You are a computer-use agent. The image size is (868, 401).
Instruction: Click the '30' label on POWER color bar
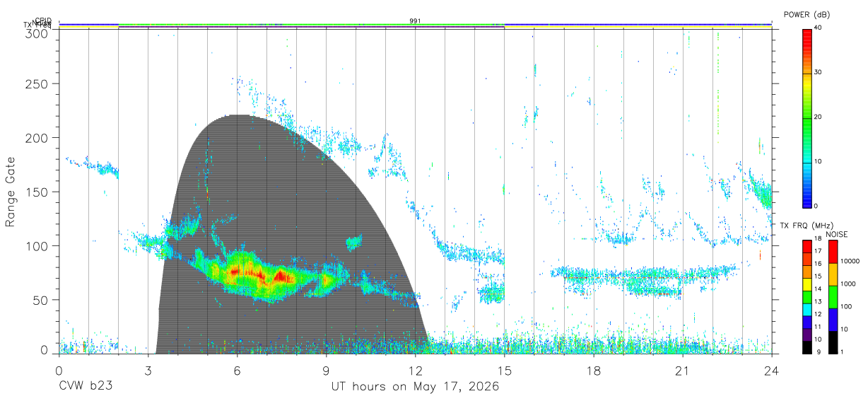(x=818, y=72)
